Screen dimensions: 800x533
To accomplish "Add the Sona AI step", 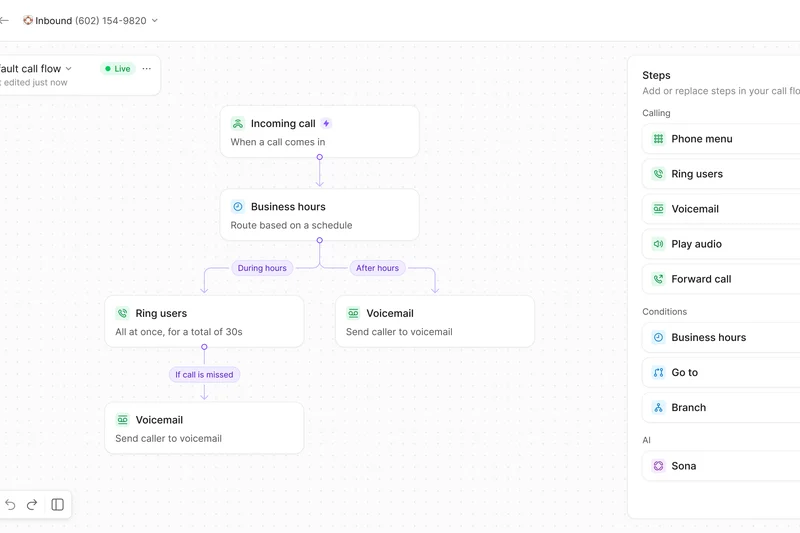I will tap(720, 466).
